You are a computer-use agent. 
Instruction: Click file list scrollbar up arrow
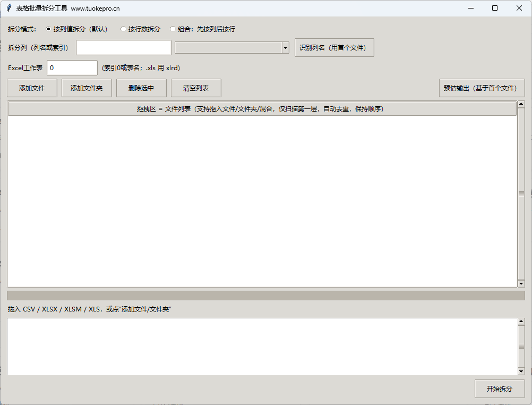point(521,104)
